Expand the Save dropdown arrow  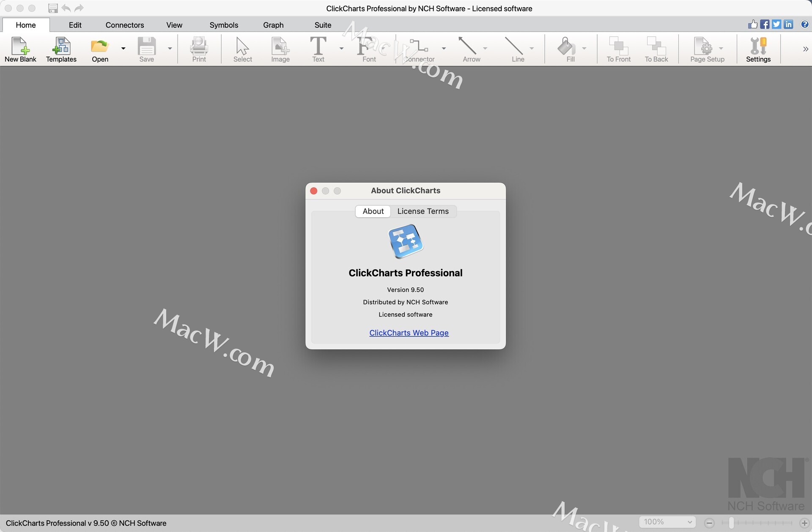(170, 48)
